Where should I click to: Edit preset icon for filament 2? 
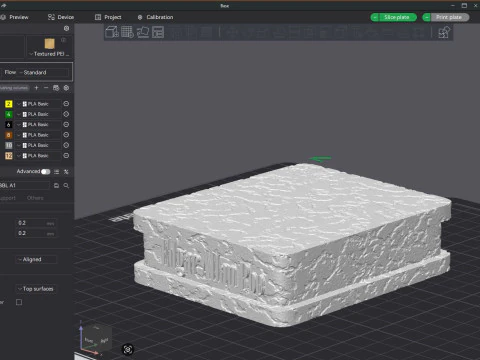66,104
